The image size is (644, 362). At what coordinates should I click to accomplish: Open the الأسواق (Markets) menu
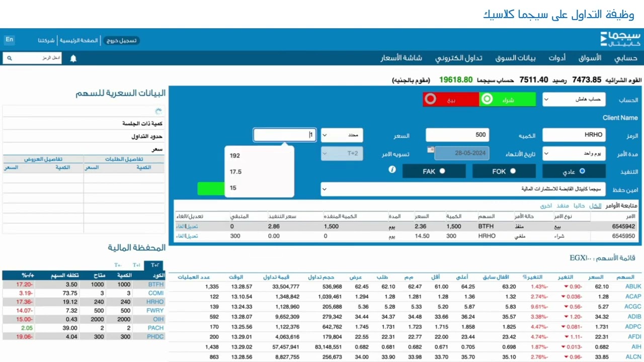(x=590, y=58)
